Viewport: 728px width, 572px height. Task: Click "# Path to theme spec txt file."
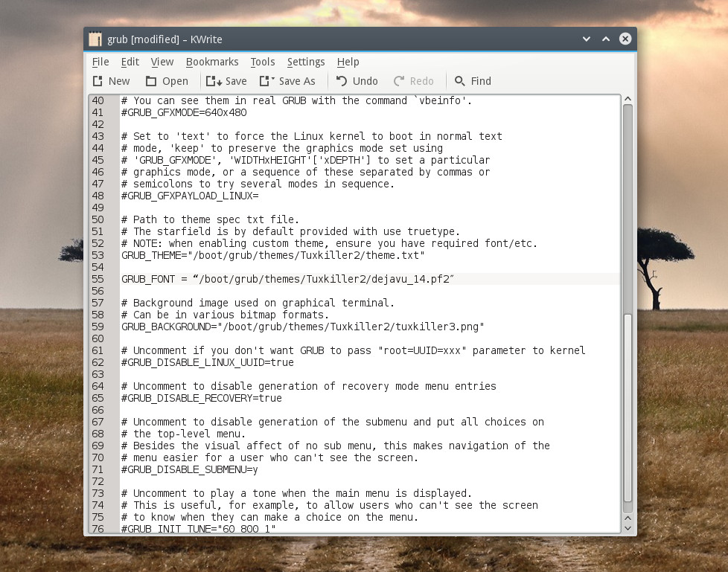click(x=211, y=219)
